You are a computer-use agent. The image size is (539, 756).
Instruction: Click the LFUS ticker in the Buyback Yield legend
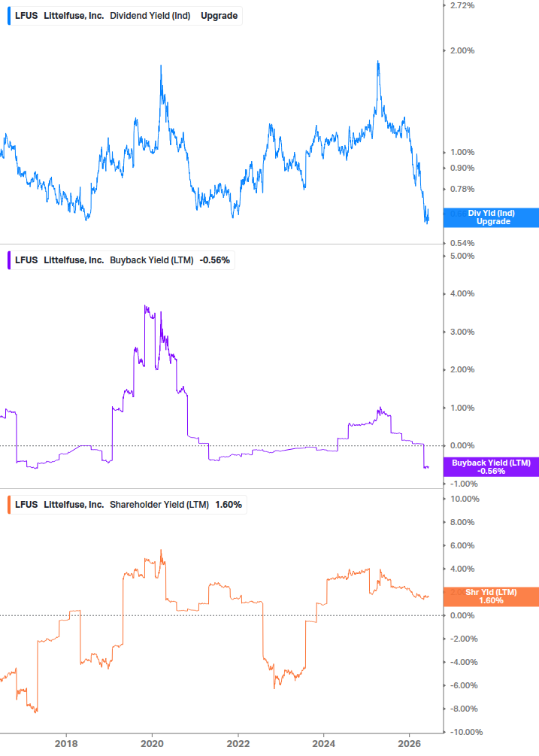coord(26,260)
